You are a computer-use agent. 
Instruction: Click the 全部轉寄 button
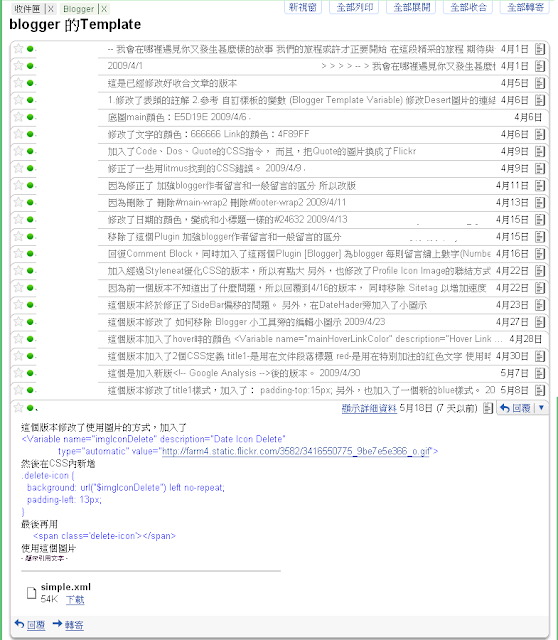coord(525,7)
